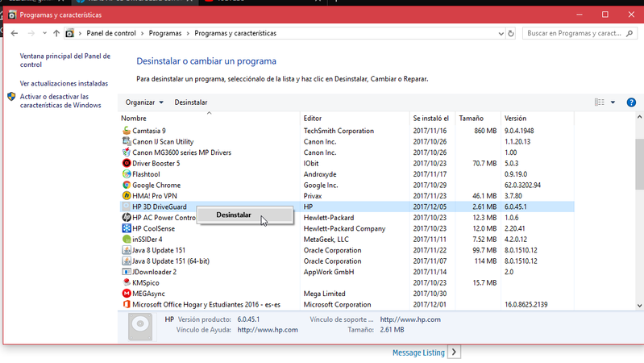Select the Google Chrome icon in list
Image resolution: width=644 pixels, height=363 pixels.
tap(127, 185)
